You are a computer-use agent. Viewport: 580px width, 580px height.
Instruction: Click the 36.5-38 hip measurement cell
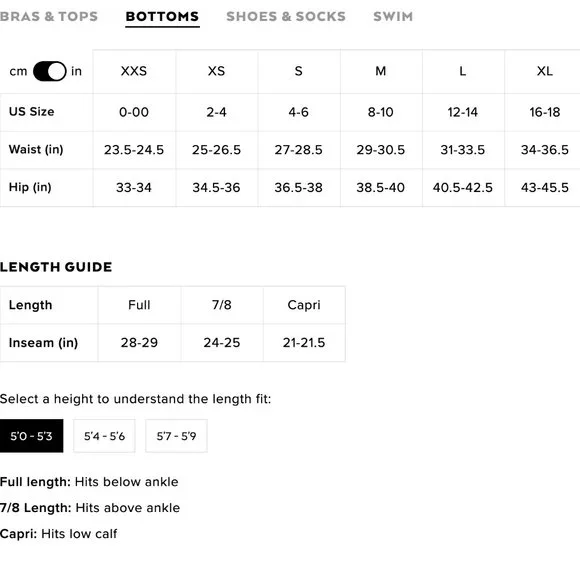tap(299, 188)
